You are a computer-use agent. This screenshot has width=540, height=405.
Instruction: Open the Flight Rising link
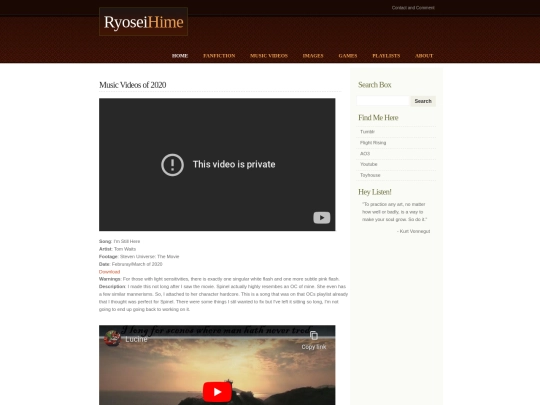[373, 143]
